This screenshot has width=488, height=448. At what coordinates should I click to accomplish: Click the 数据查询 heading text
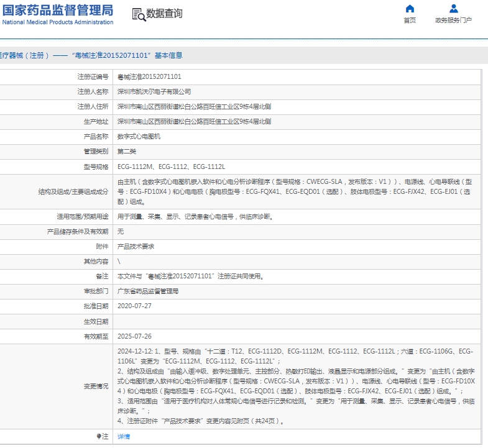coord(164,14)
